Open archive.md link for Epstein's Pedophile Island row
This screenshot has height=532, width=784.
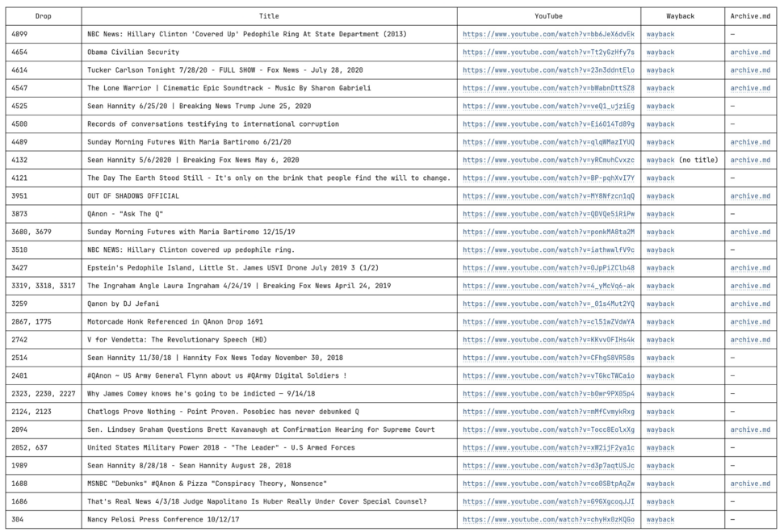750,268
